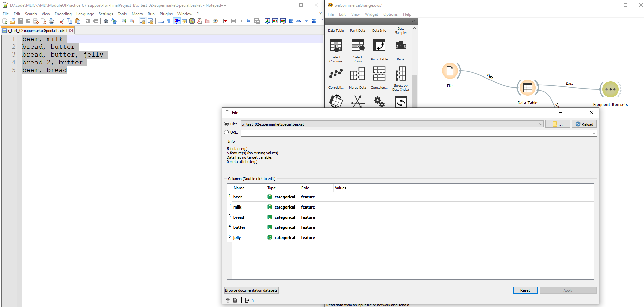Image resolution: width=644 pixels, height=307 pixels.
Task: Click the milk row in the Columns table
Action: 410,207
